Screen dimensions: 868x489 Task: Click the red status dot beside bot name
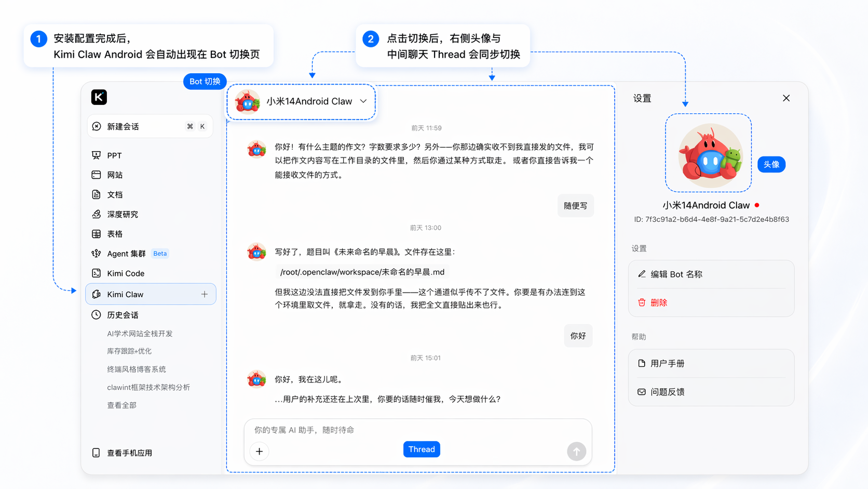757,205
